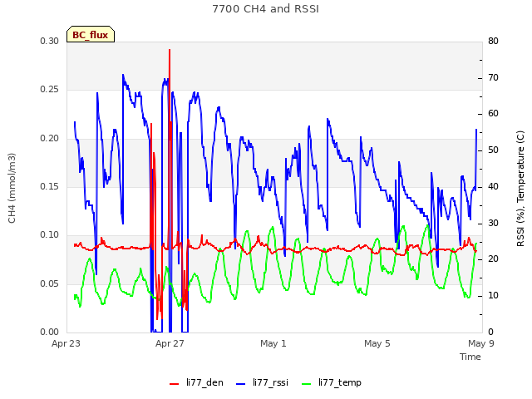Click the 60 right axis value
Viewport: 532px width, 399px height.
(493, 114)
